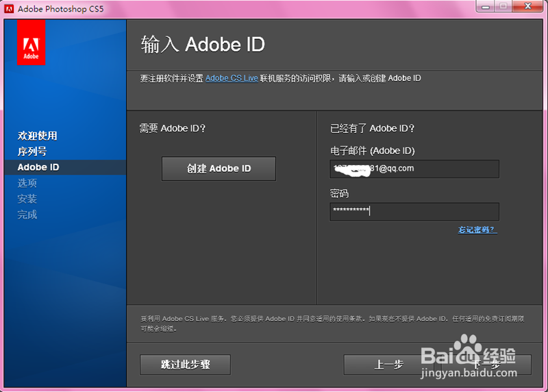Proceed with the 下一步 button
Viewport: 548px width, 392px height.
pyautogui.click(x=486, y=365)
